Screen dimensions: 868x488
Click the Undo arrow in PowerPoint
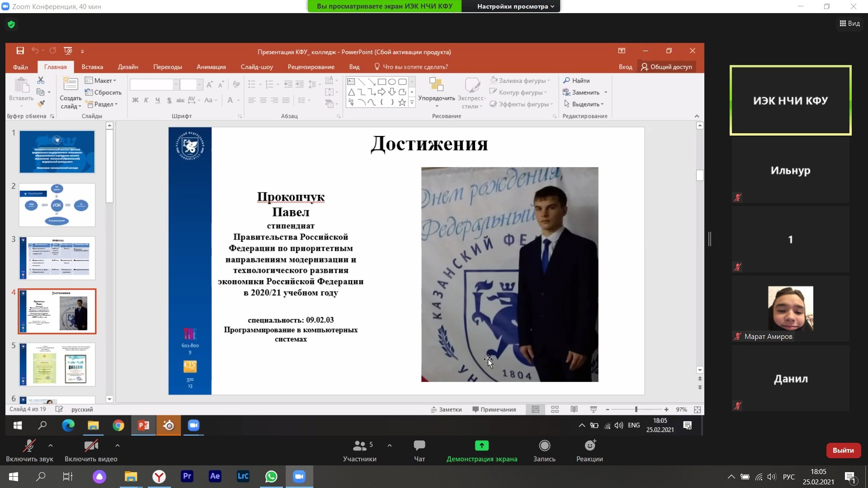pos(35,51)
